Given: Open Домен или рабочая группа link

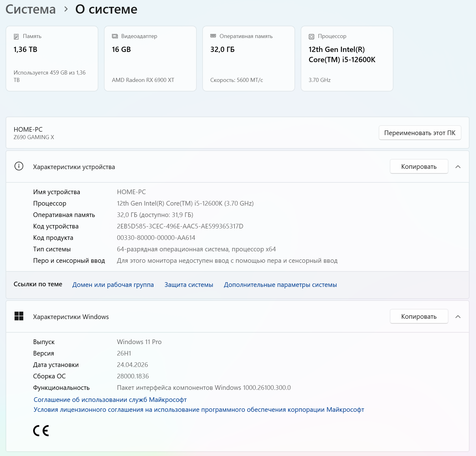Looking at the screenshot, I should click(113, 285).
